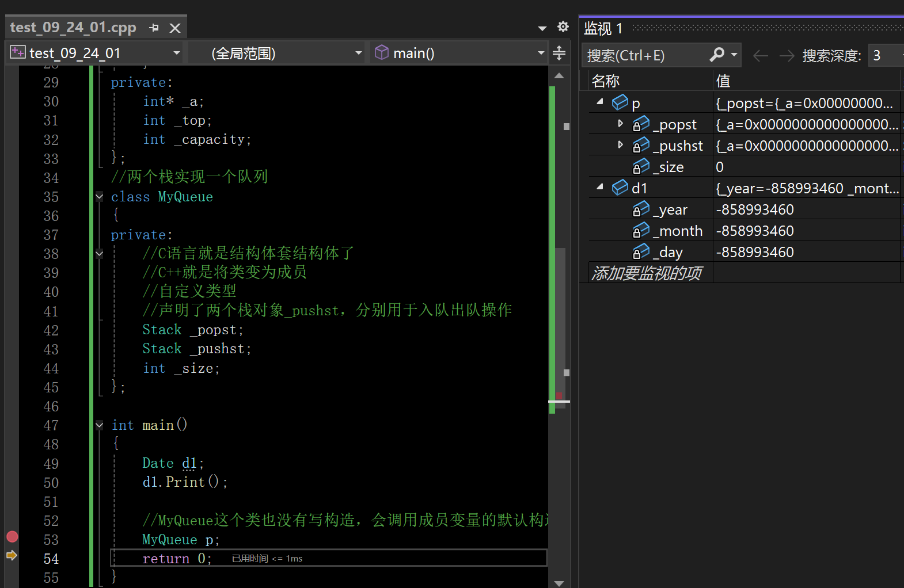This screenshot has height=588, width=904.
Task: Click the _year private member icon
Action: pyautogui.click(x=641, y=209)
